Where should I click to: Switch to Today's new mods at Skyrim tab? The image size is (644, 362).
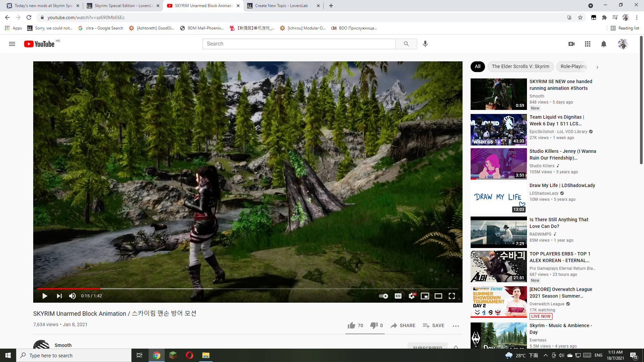tap(43, 6)
